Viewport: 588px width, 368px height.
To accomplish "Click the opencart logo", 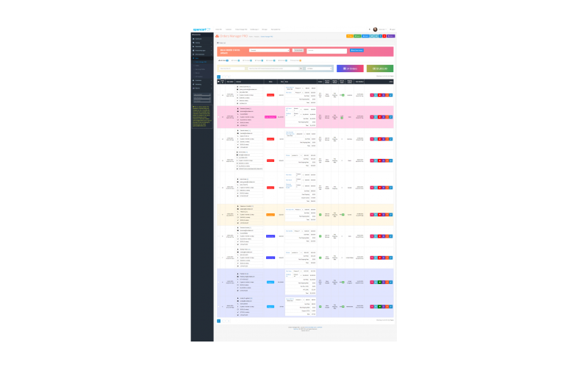I will tap(201, 29).
